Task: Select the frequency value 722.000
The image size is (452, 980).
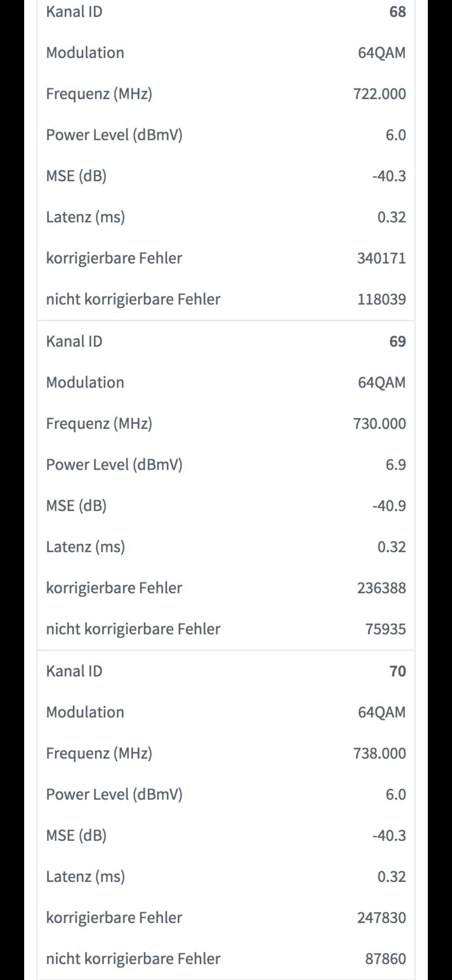Action: [379, 94]
